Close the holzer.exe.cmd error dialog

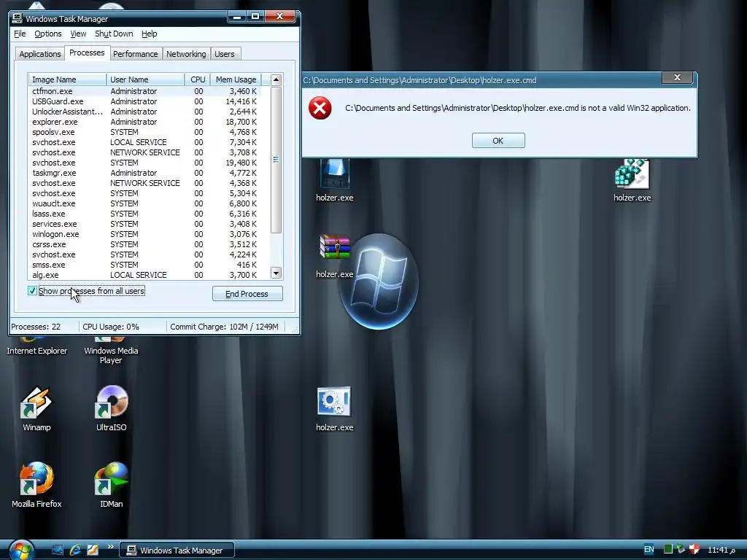[677, 77]
